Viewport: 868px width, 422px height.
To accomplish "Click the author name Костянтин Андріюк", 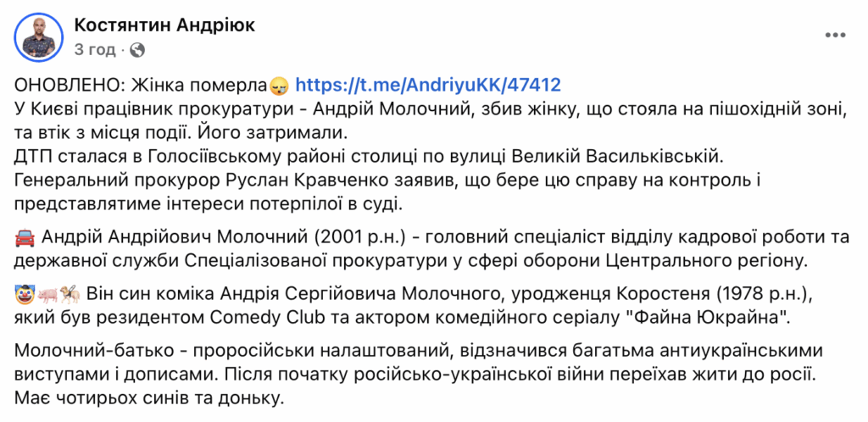I will click(x=164, y=25).
